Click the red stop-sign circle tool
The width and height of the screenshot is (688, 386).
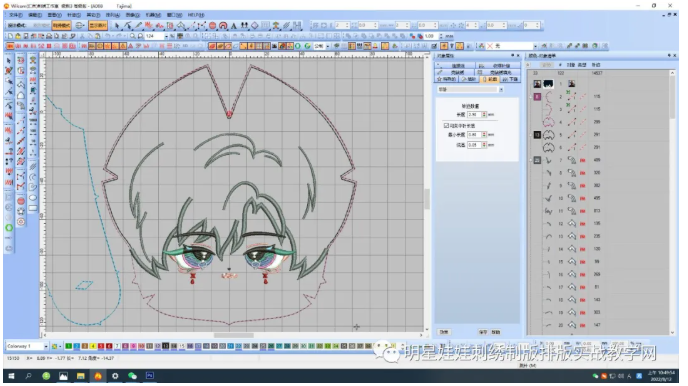tap(212, 26)
